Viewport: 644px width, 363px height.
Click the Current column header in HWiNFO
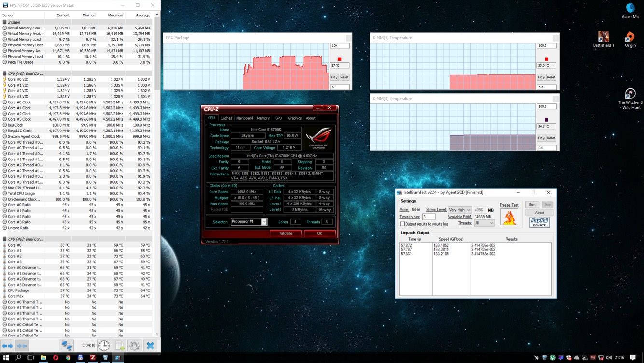tap(57, 15)
